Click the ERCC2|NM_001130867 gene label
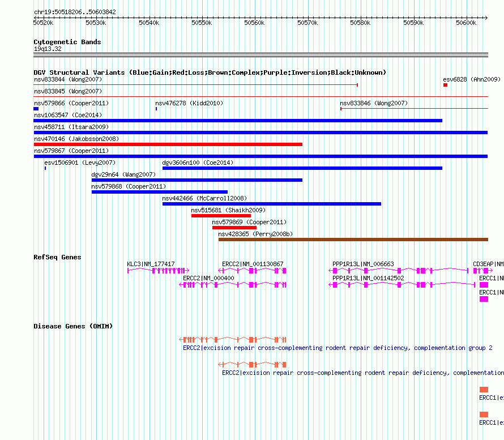This screenshot has width=504, height=440. point(253,264)
